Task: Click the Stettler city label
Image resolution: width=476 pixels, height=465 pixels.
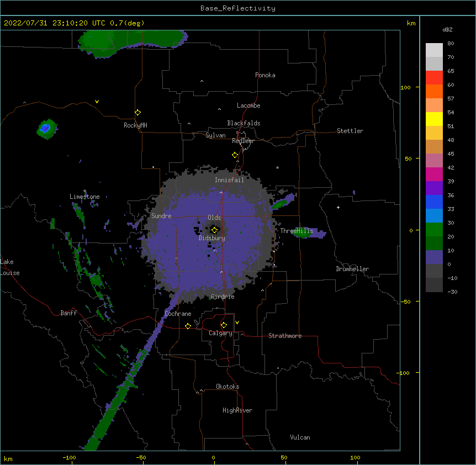Action: tap(350, 131)
